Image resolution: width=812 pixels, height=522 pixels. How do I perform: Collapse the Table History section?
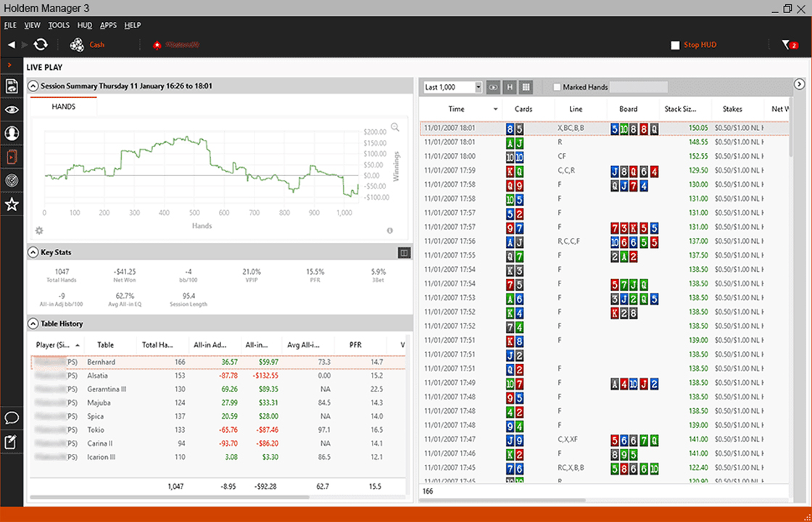pyautogui.click(x=33, y=323)
